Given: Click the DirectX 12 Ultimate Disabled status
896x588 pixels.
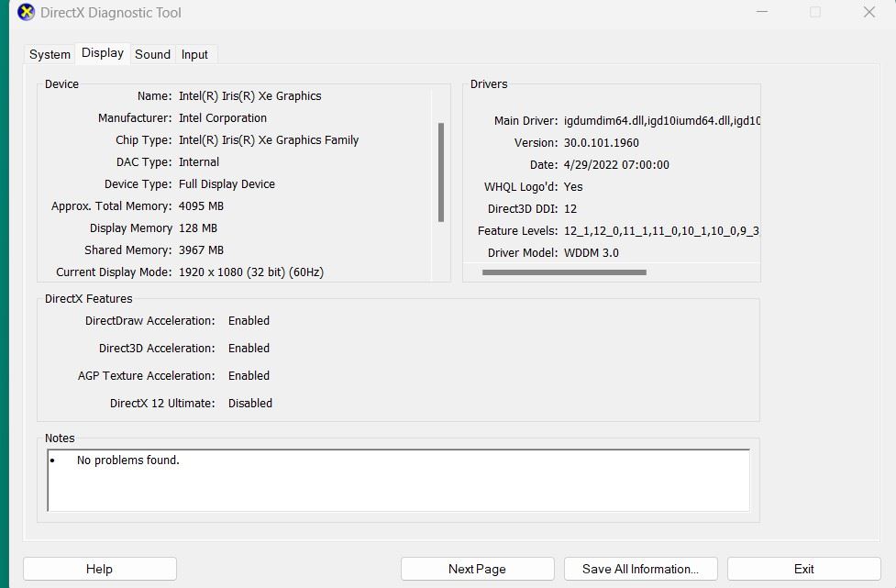Looking at the screenshot, I should [250, 403].
